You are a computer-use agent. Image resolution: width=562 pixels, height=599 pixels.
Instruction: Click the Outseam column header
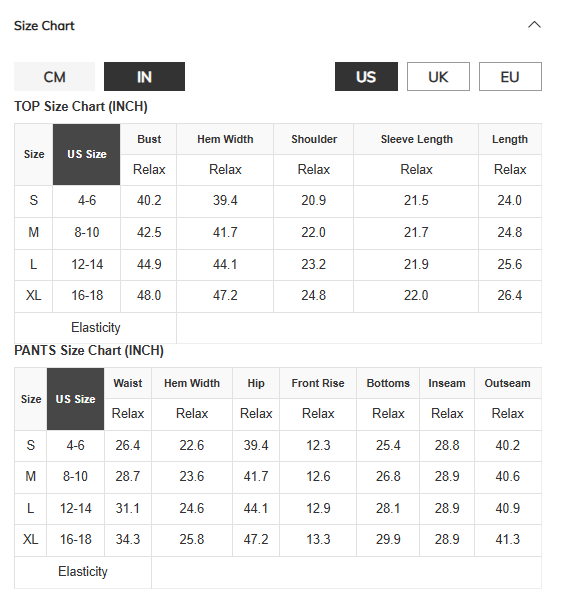(x=507, y=383)
